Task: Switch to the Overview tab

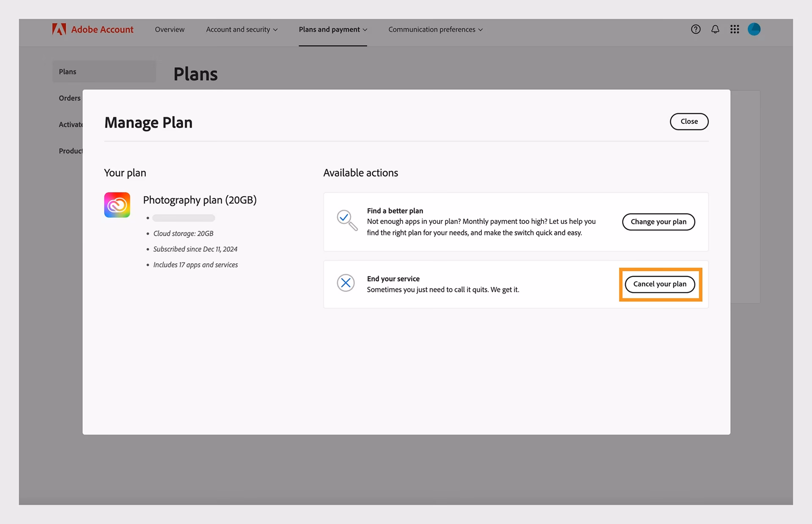Action: [169, 29]
